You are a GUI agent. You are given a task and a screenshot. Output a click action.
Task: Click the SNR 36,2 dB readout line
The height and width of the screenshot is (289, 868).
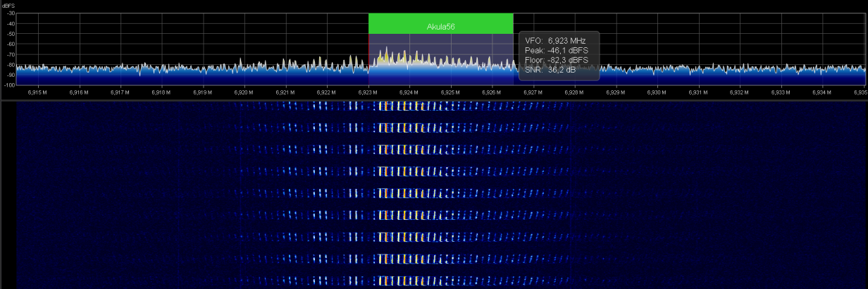(552, 69)
